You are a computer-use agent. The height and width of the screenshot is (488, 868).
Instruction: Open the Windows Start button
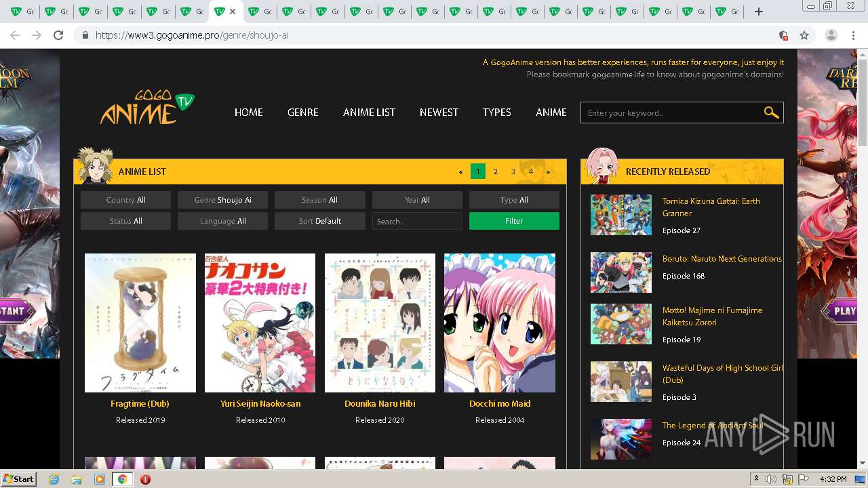tap(19, 479)
